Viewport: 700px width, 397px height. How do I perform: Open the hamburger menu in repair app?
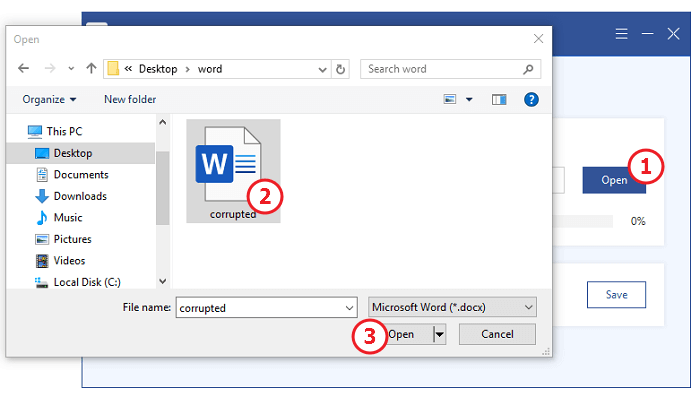pos(621,34)
